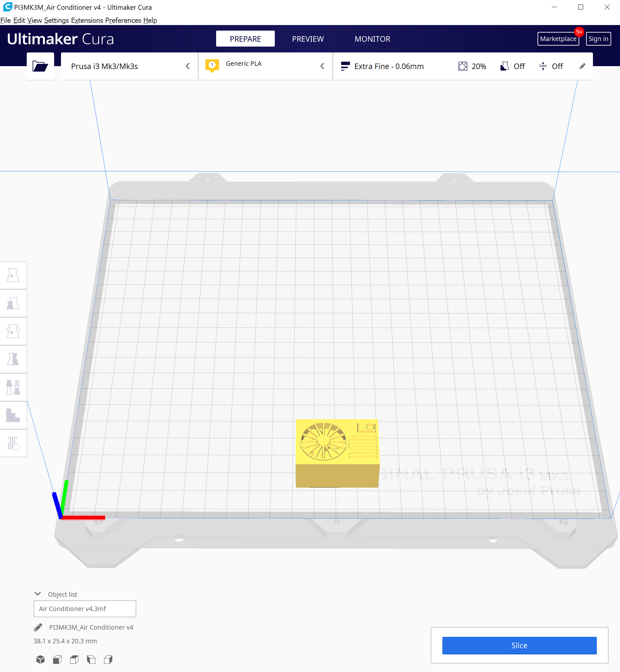Select Air Conditioner v4.3mf in object list
620x672 pixels.
84,608
